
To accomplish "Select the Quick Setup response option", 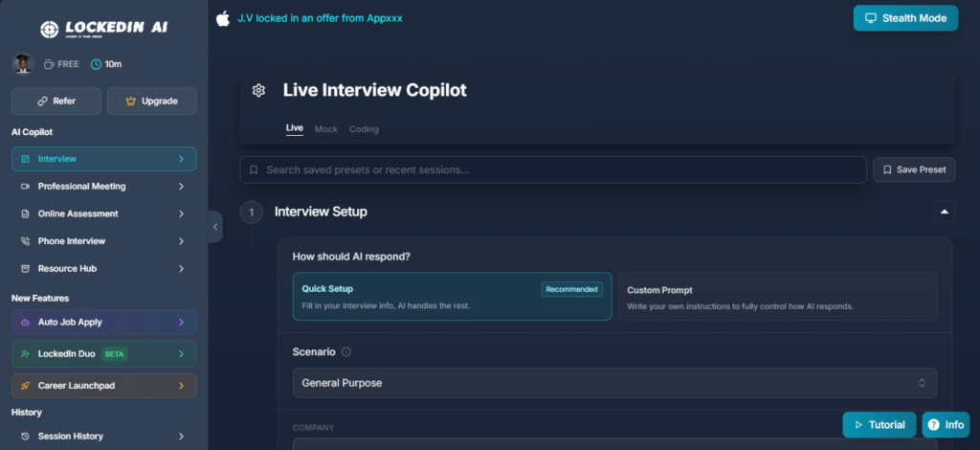I will click(x=452, y=296).
